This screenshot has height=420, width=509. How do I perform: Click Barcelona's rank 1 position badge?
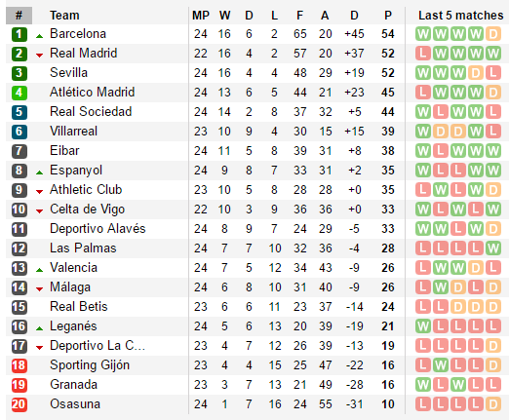pos(20,34)
